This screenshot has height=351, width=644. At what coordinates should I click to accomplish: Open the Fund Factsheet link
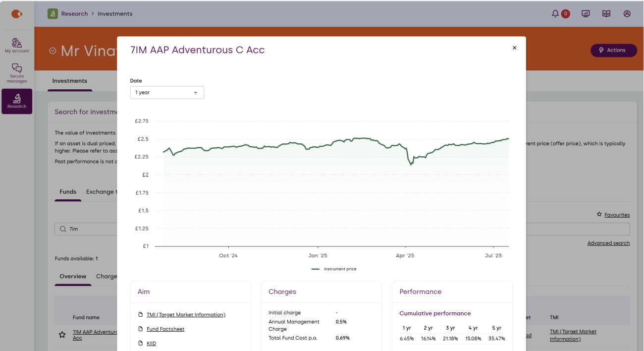165,329
